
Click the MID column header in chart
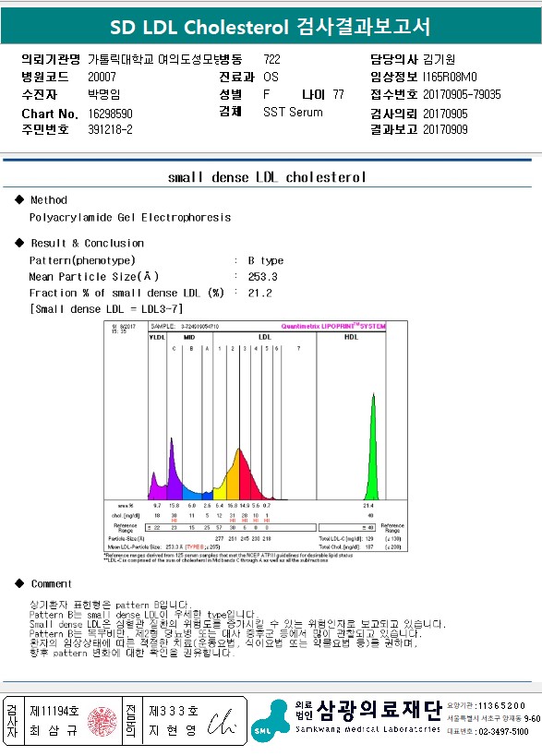click(189, 337)
